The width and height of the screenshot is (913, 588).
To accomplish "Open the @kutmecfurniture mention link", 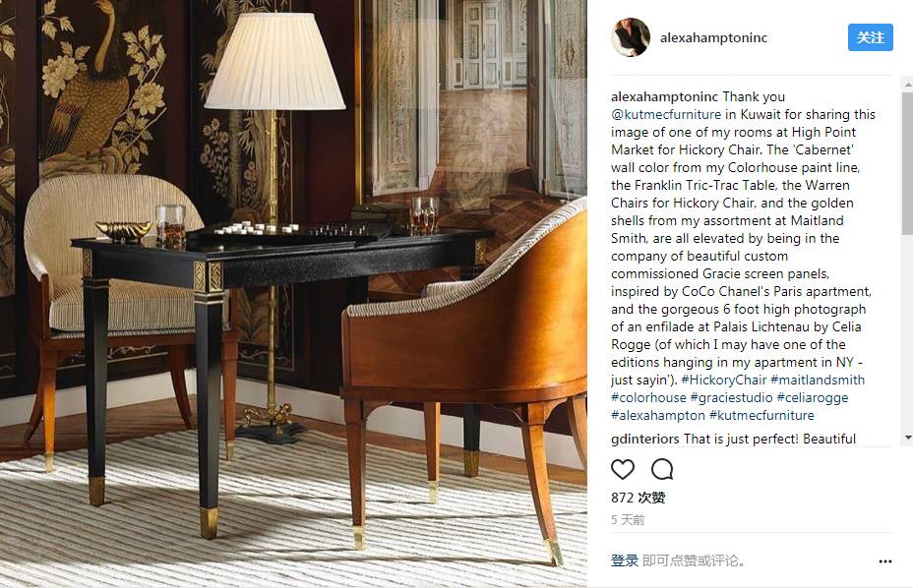I will [x=666, y=114].
